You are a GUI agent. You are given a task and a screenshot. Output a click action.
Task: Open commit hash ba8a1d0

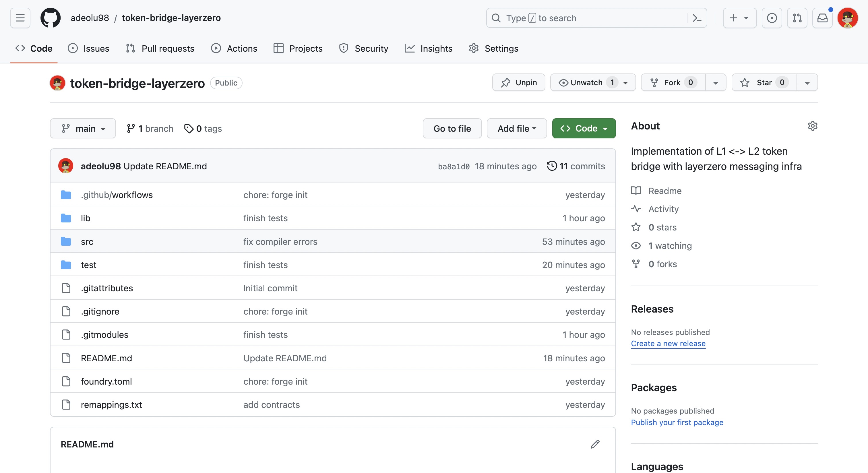tap(454, 166)
